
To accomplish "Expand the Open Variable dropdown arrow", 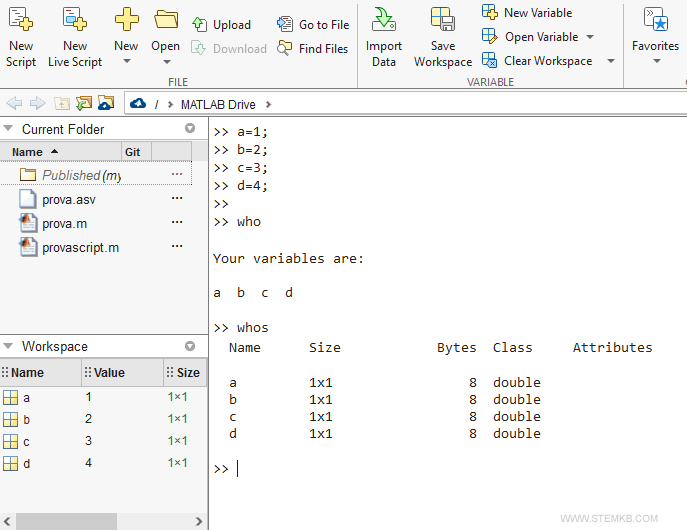I will [x=589, y=37].
